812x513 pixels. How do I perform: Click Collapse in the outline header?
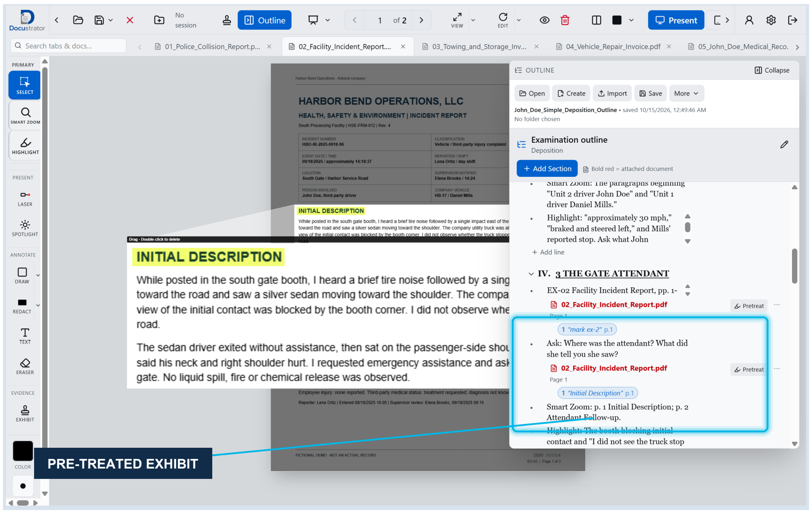coord(772,70)
